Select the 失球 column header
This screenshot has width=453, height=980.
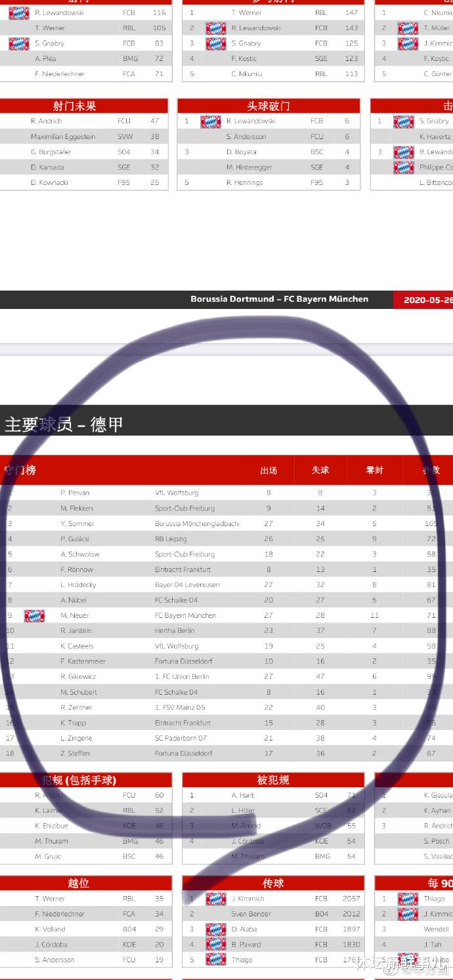[x=320, y=470]
